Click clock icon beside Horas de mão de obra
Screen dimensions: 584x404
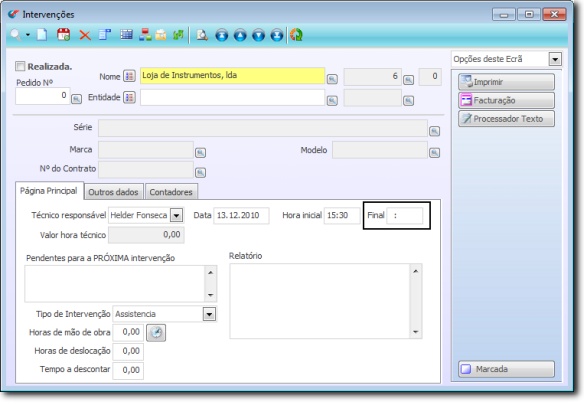[x=156, y=333]
